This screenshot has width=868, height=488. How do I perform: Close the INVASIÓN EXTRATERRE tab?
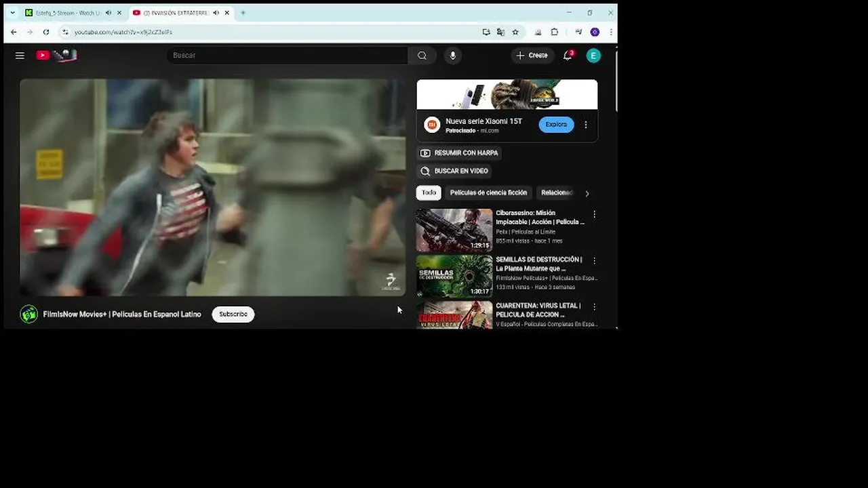coord(227,13)
